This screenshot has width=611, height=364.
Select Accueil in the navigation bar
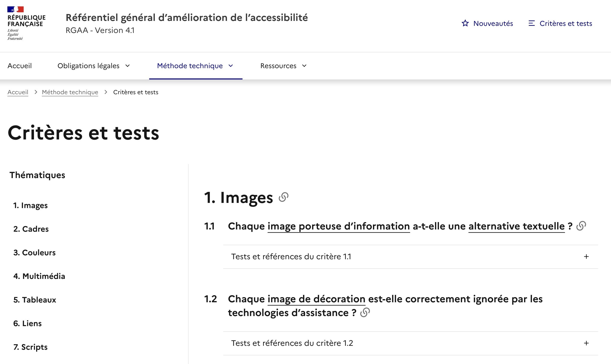click(20, 66)
